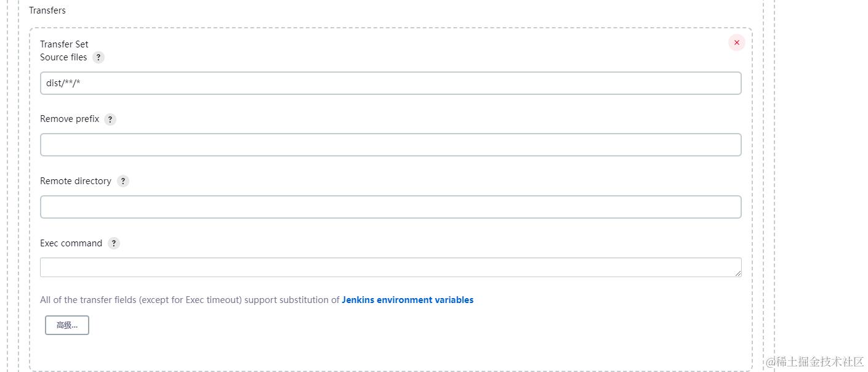Click the Exec command label
The width and height of the screenshot is (868, 372).
click(71, 243)
